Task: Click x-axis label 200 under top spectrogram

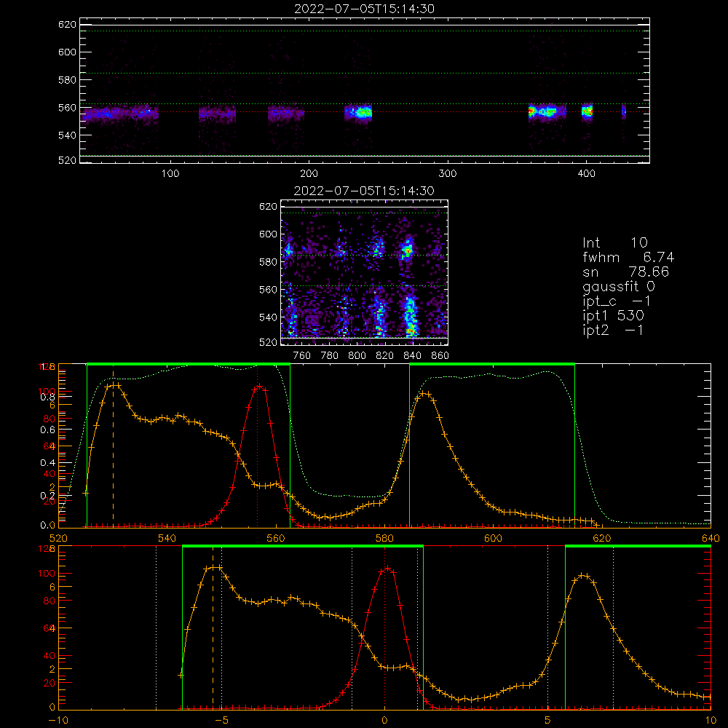Action: [309, 174]
